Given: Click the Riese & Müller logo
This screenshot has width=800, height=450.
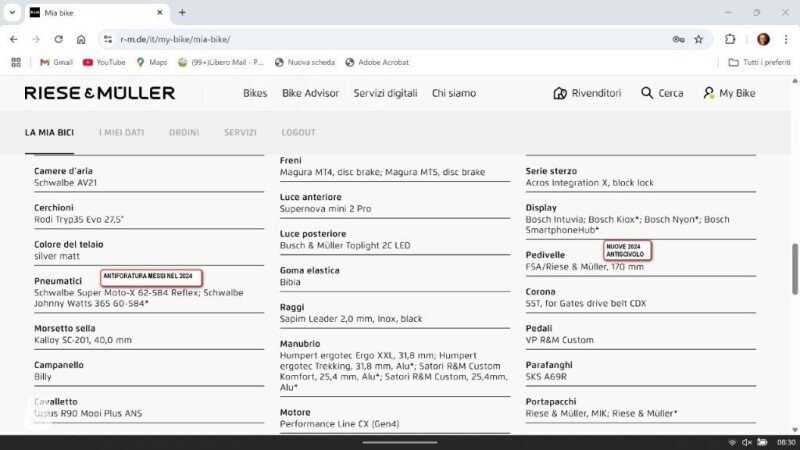Looking at the screenshot, I should pyautogui.click(x=99, y=93).
